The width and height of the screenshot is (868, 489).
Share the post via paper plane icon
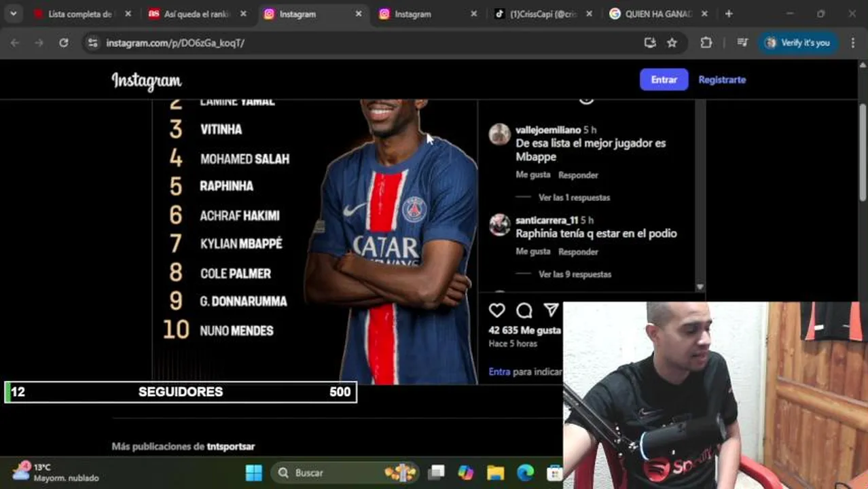click(x=551, y=310)
